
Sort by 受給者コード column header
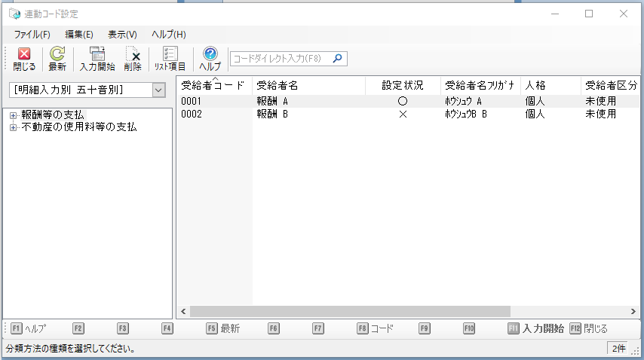[x=213, y=85]
